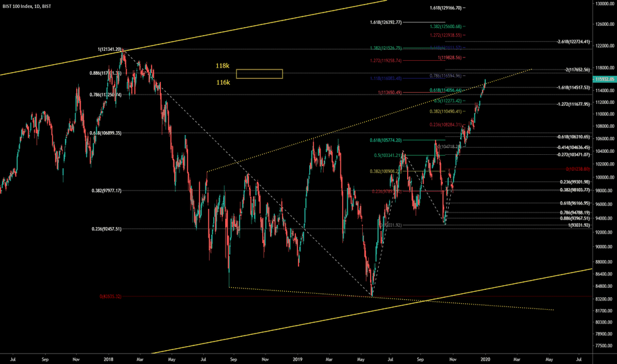This screenshot has height=364, width=617.
Task: Select label -1.618(114517.53)
Action: pos(574,87)
